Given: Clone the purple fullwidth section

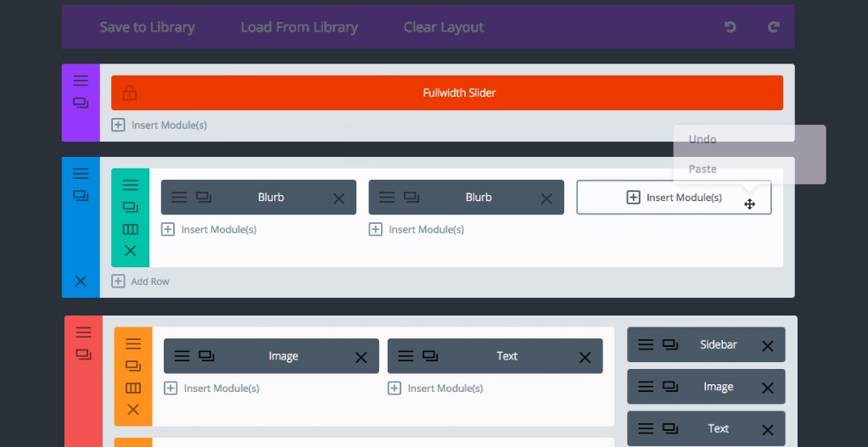Looking at the screenshot, I should (81, 103).
